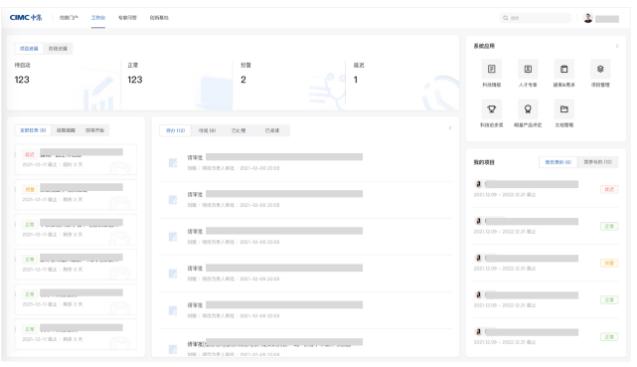Open the navigation item directly right of the CIMC logo
Screen dimensions: 637x367
point(69,18)
